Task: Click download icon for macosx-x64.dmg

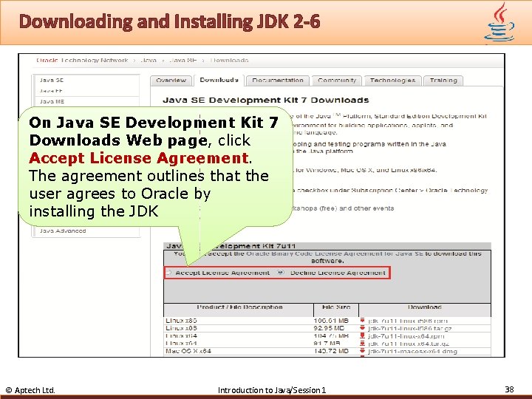Action: click(x=362, y=351)
